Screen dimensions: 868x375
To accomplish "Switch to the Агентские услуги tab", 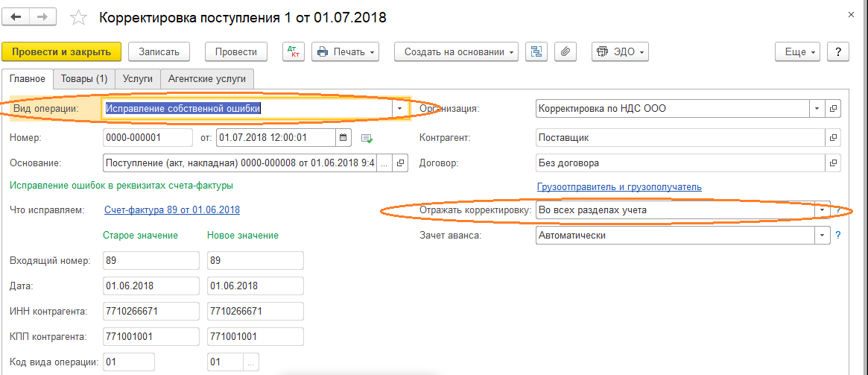I will click(207, 79).
